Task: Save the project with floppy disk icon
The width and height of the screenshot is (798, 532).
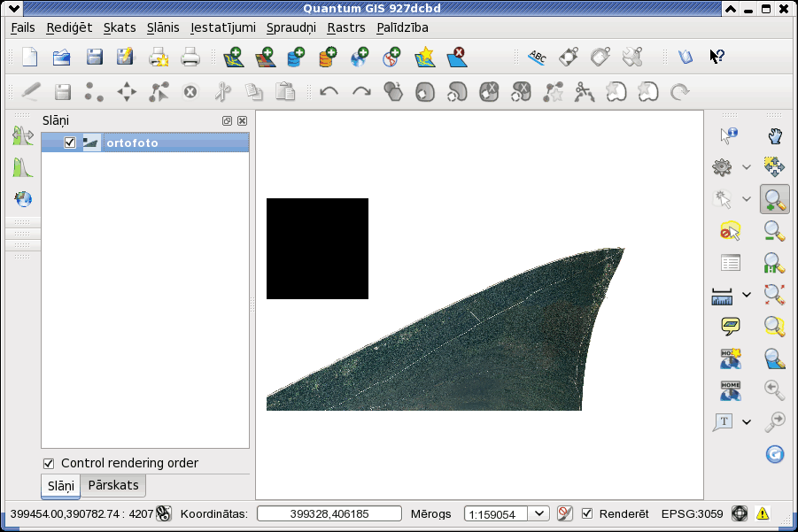Action: tap(94, 57)
